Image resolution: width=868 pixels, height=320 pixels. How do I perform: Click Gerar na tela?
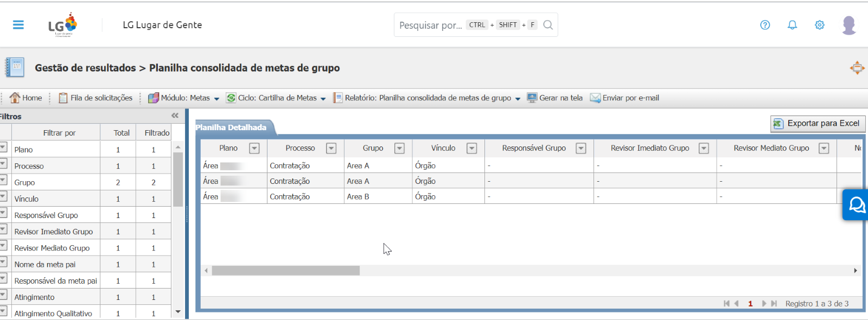555,98
